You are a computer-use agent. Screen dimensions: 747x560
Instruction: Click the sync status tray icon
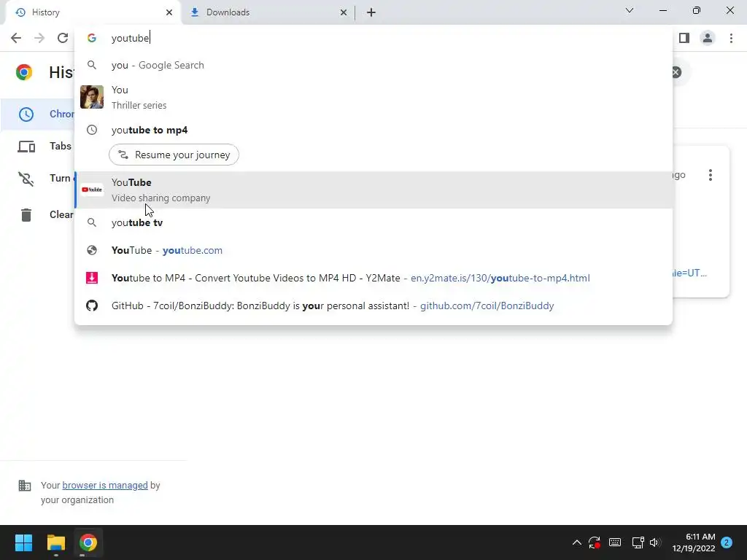[594, 542]
